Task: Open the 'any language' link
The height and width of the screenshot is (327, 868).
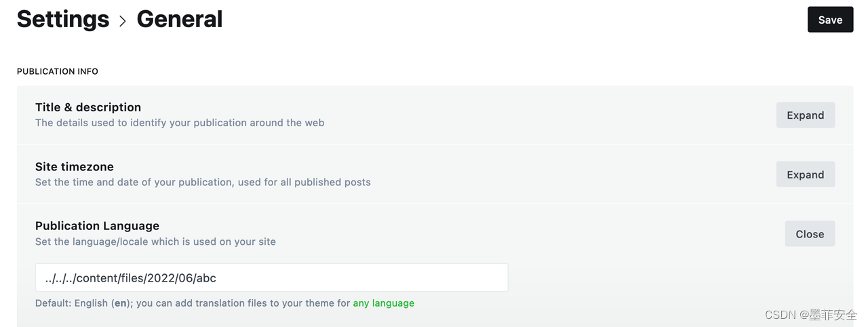Action: click(383, 303)
